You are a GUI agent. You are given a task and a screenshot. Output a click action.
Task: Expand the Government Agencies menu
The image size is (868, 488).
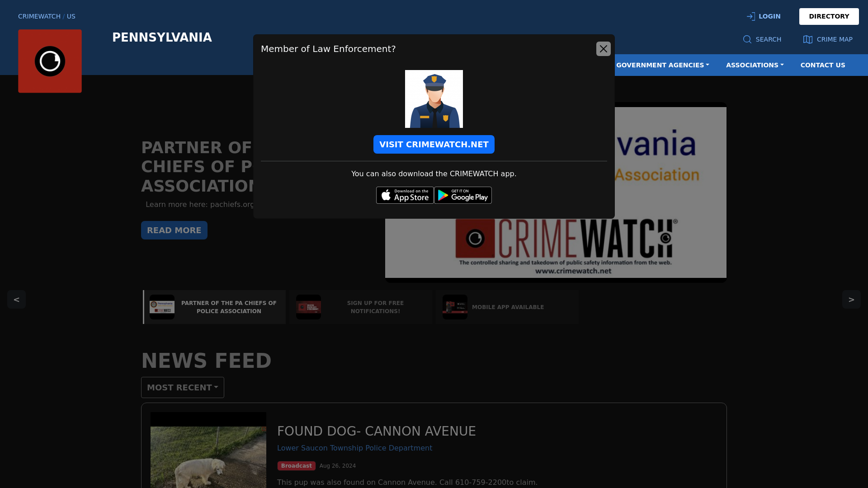[662, 65]
